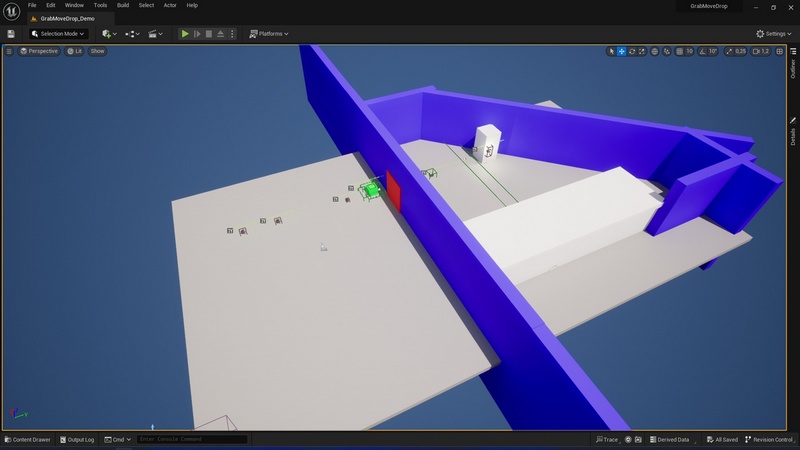Screen dimensions: 800x450
Task: Click the Save current level icon
Action: (11, 33)
